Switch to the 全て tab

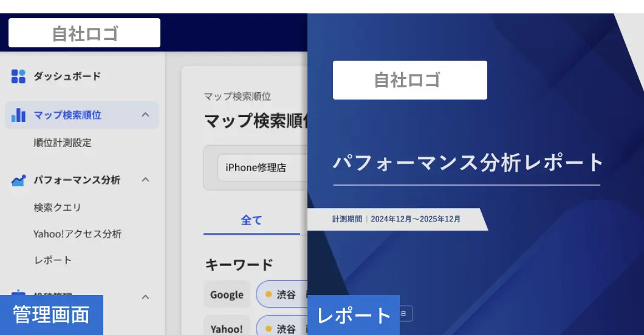[x=252, y=220]
